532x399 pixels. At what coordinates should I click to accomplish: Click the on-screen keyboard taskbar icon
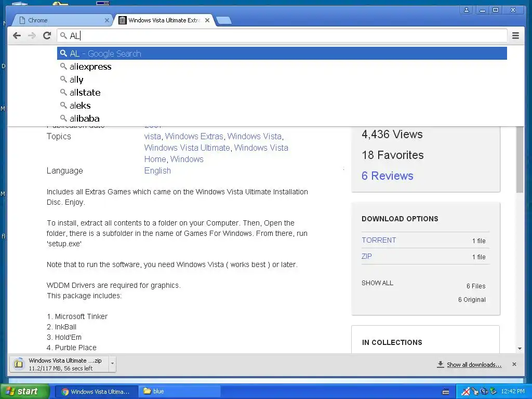coord(446,392)
